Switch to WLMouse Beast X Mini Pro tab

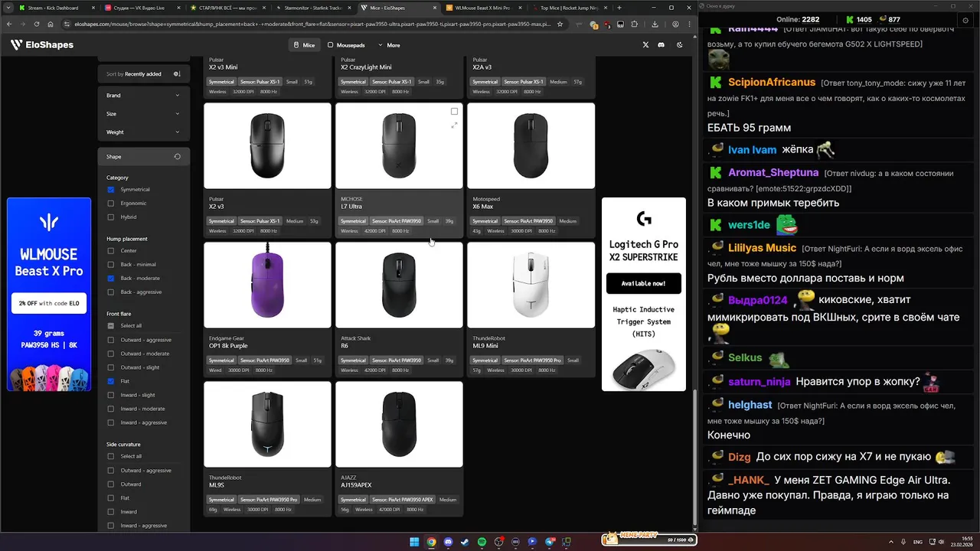pos(485,8)
